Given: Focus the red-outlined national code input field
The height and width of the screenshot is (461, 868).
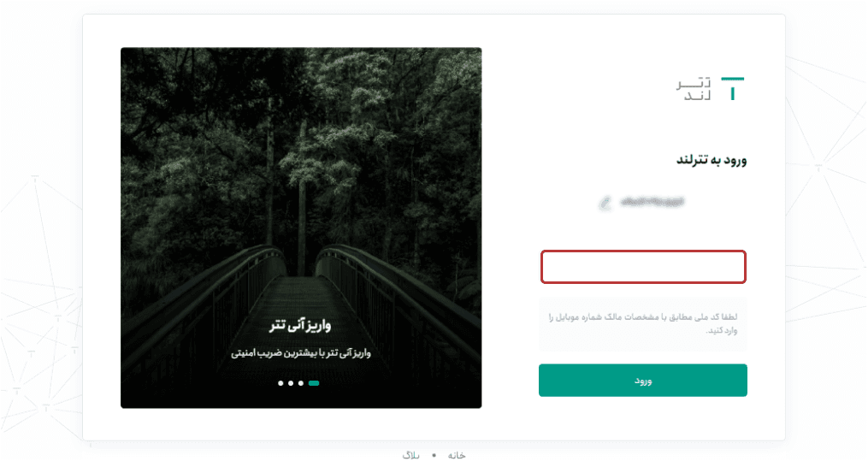Looking at the screenshot, I should [643, 267].
